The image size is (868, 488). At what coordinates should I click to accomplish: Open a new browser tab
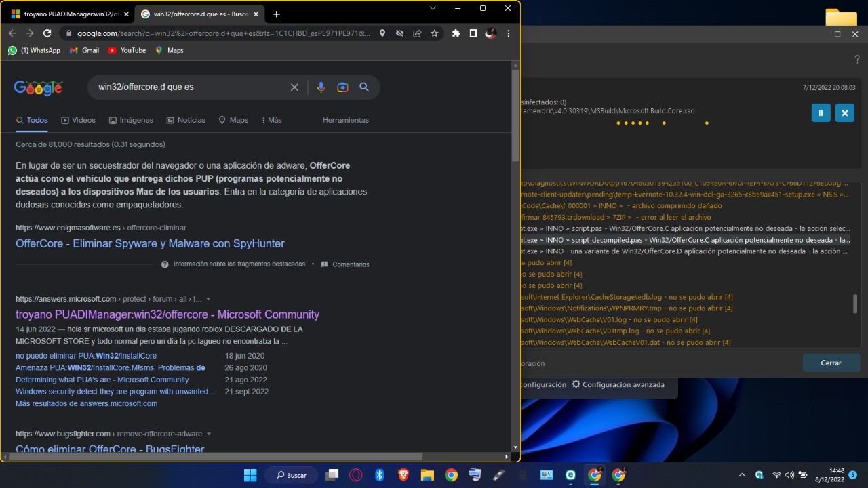point(277,14)
